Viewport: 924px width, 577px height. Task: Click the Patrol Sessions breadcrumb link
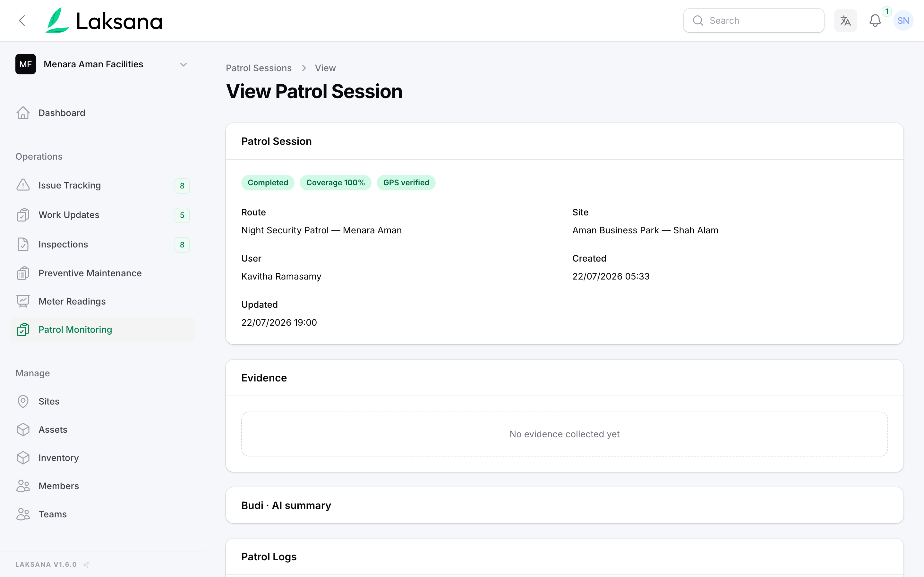pos(259,68)
